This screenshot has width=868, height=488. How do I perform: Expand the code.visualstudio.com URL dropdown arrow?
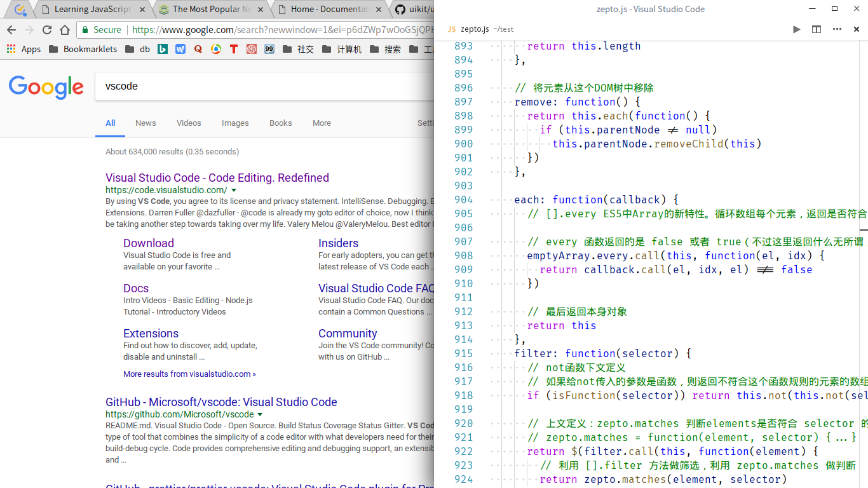234,191
